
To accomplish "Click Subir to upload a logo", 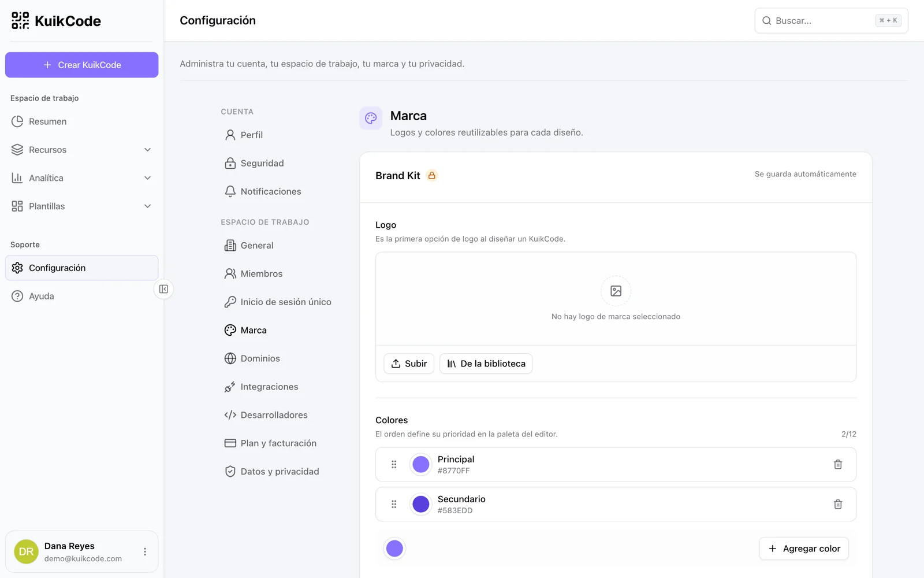I will pyautogui.click(x=409, y=364).
